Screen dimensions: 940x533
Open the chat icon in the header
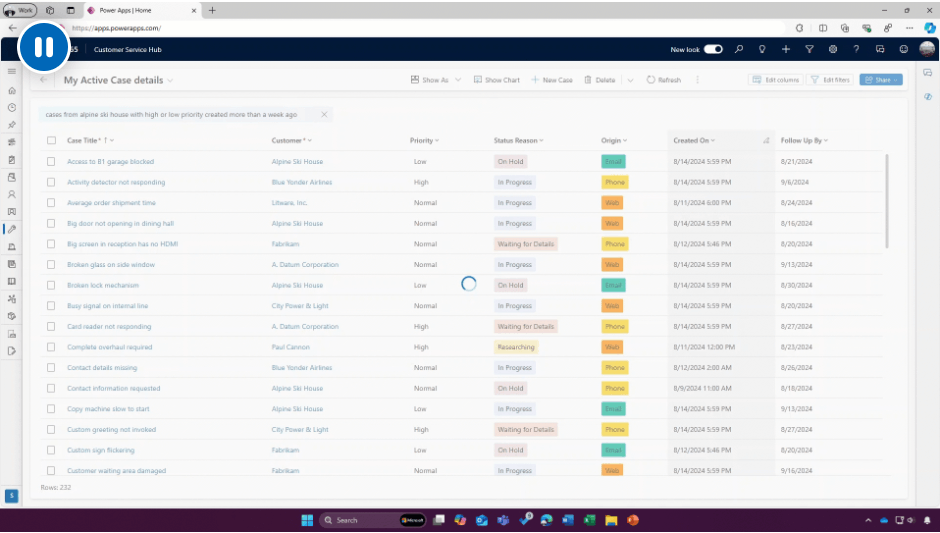coord(879,49)
